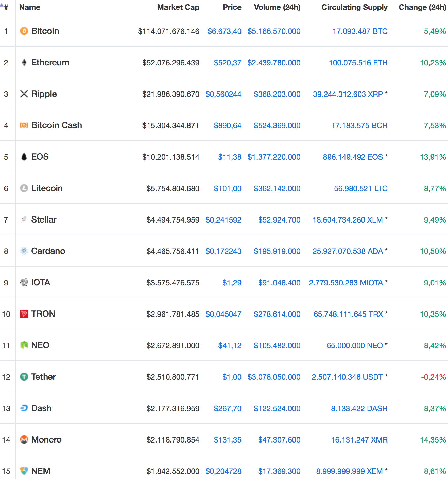Click the Dash logo icon

click(x=24, y=408)
